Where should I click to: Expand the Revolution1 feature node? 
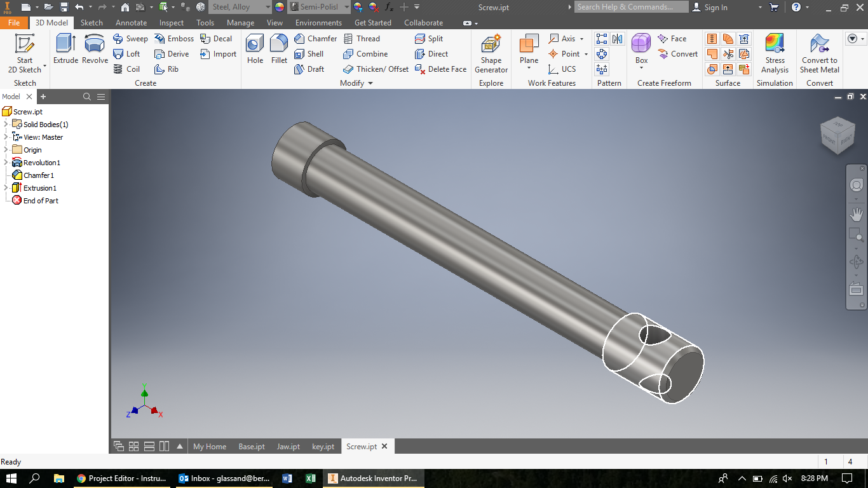coord(6,163)
